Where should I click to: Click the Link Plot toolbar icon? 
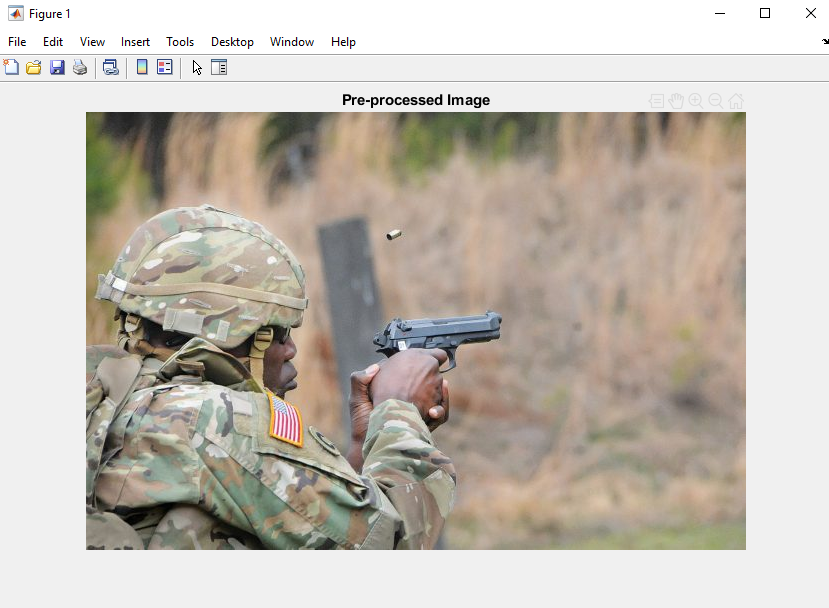pyautogui.click(x=110, y=67)
